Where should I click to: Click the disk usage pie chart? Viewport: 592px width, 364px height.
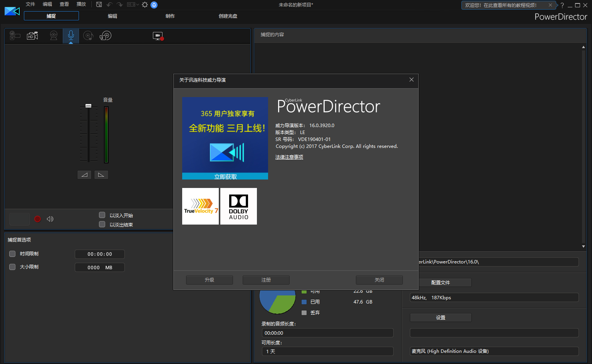pos(278,302)
